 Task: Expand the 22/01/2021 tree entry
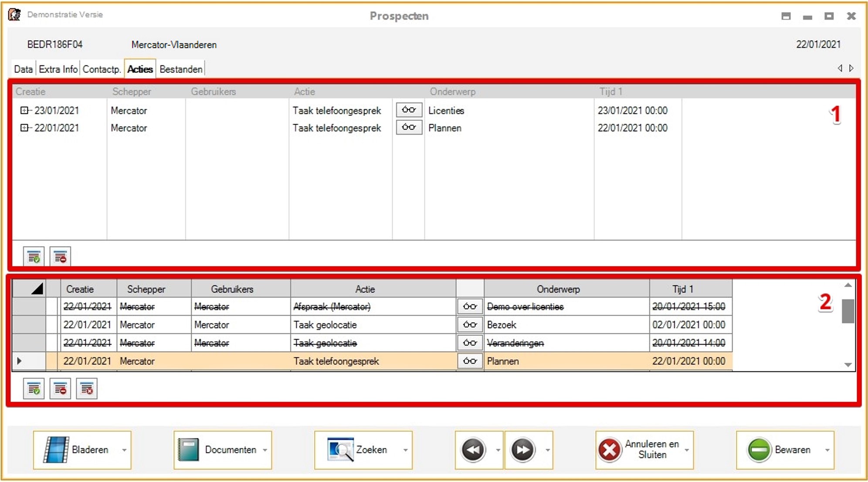[x=24, y=128]
